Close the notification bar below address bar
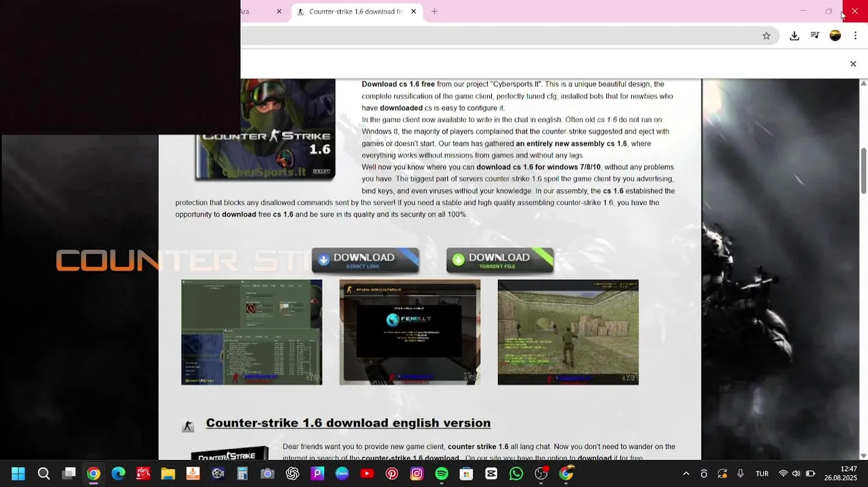 pyautogui.click(x=853, y=64)
